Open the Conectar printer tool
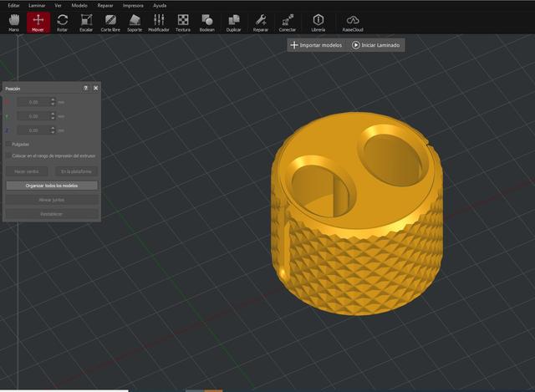The image size is (535, 392). [288, 23]
